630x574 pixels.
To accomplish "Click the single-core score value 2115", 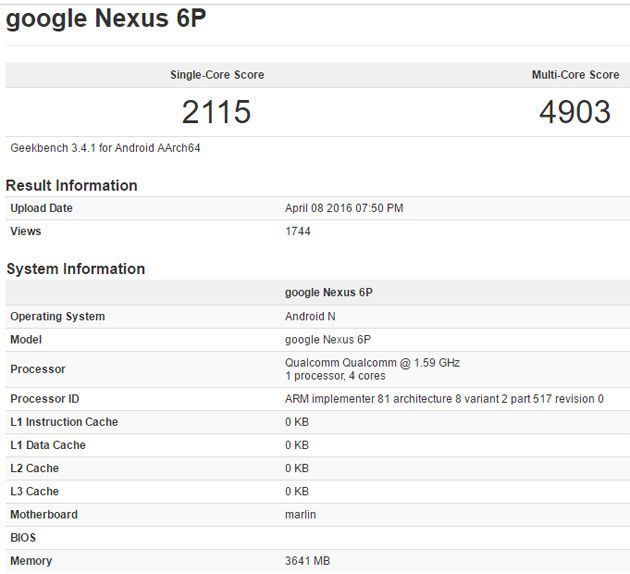I will (x=216, y=111).
